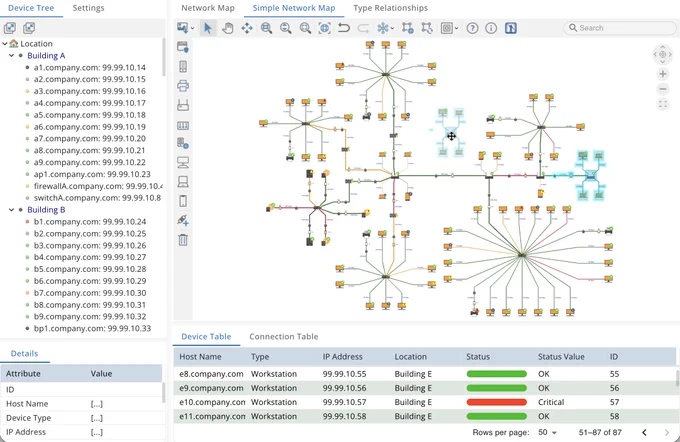This screenshot has height=442, width=680.
Task: Click the green status bar for e11.company.com
Action: tap(497, 416)
